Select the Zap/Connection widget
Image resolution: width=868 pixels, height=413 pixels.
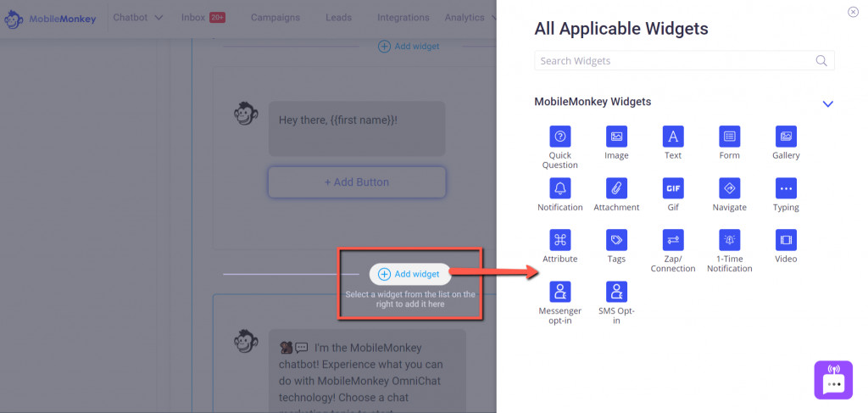[673, 240]
